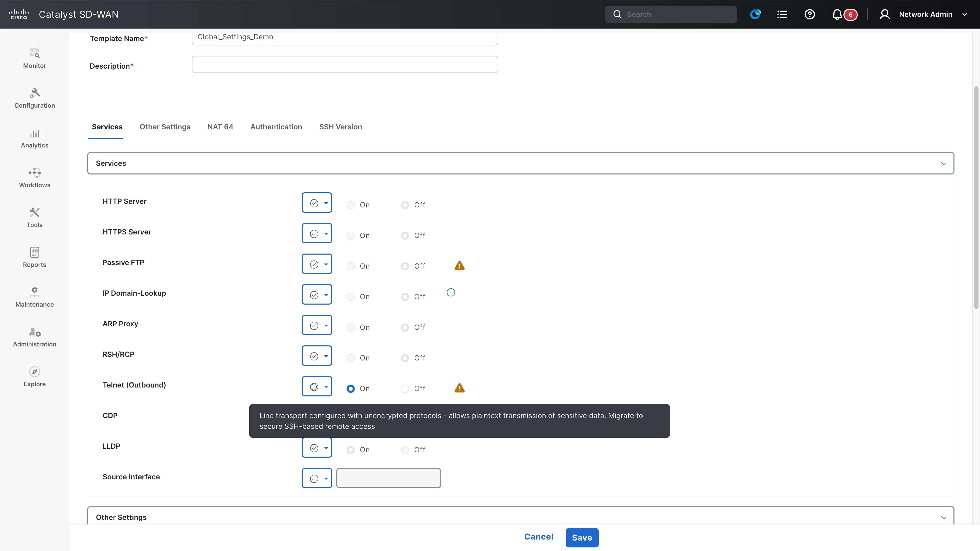Enable LLDP by selecting On
The image size is (980, 551).
click(x=350, y=449)
